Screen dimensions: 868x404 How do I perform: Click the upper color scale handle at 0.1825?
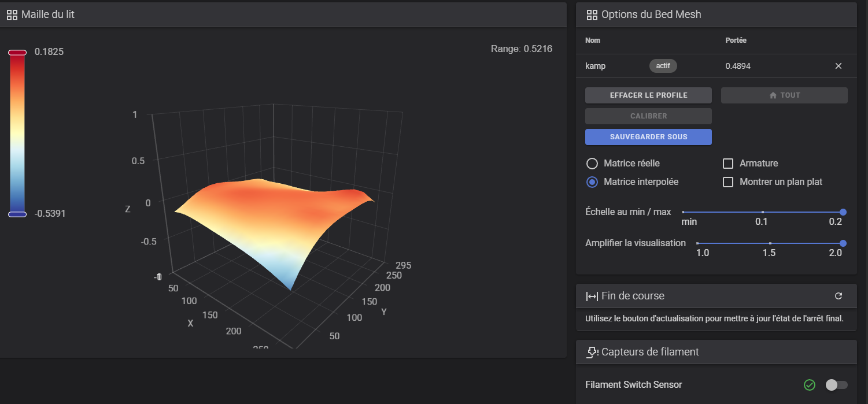tap(17, 53)
